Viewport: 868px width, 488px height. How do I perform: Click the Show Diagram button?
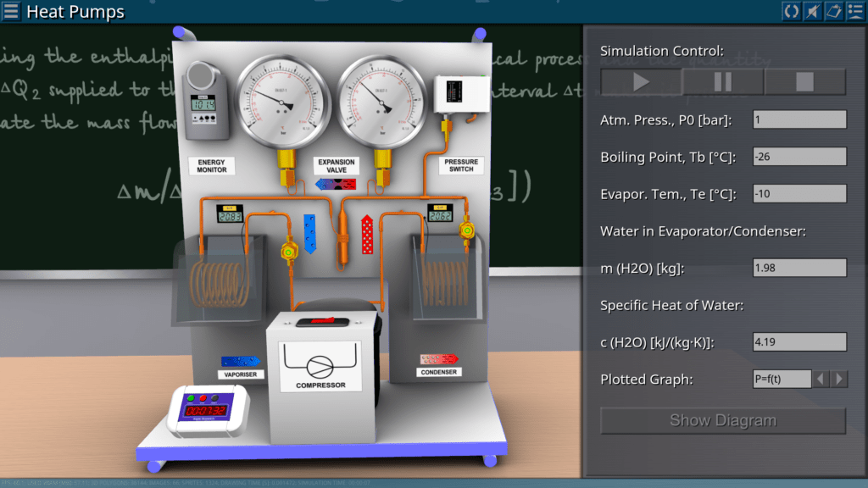point(723,420)
